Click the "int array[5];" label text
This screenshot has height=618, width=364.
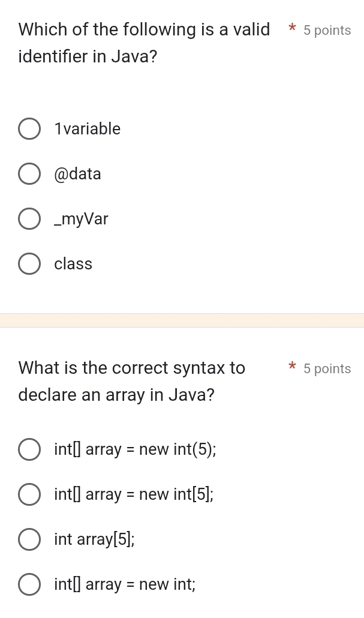[x=94, y=539]
